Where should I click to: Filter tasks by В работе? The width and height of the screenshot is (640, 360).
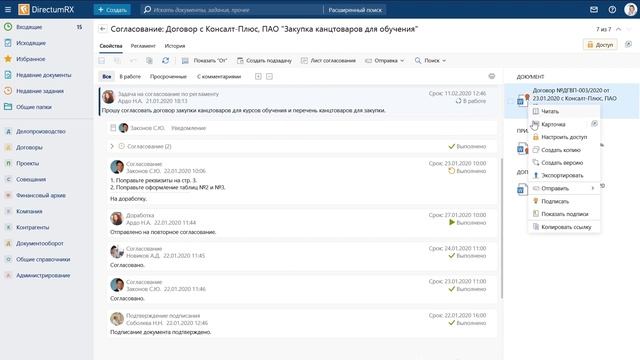(130, 76)
